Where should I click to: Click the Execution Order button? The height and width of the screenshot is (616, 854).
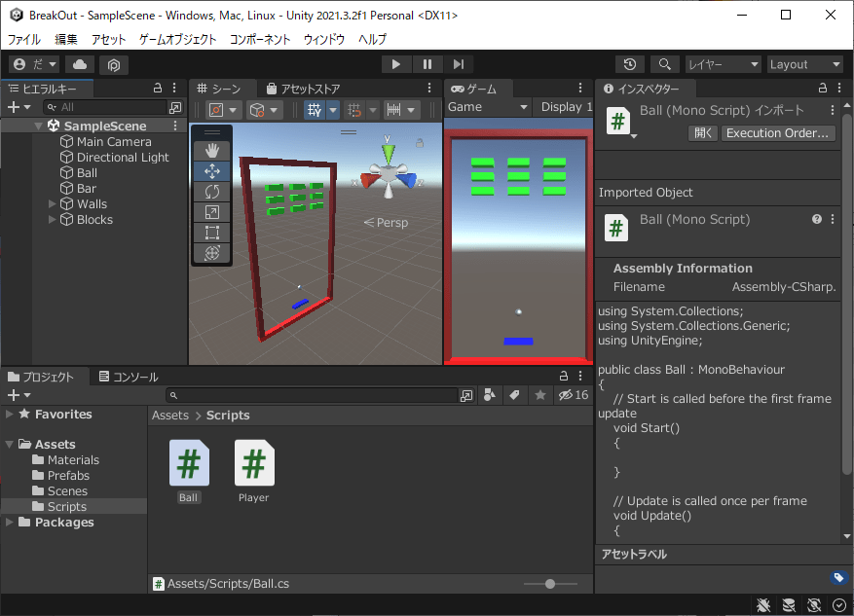tap(777, 133)
